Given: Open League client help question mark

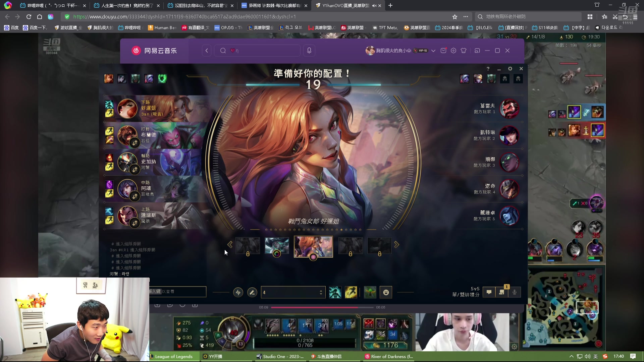Looking at the screenshot, I should pos(488,69).
